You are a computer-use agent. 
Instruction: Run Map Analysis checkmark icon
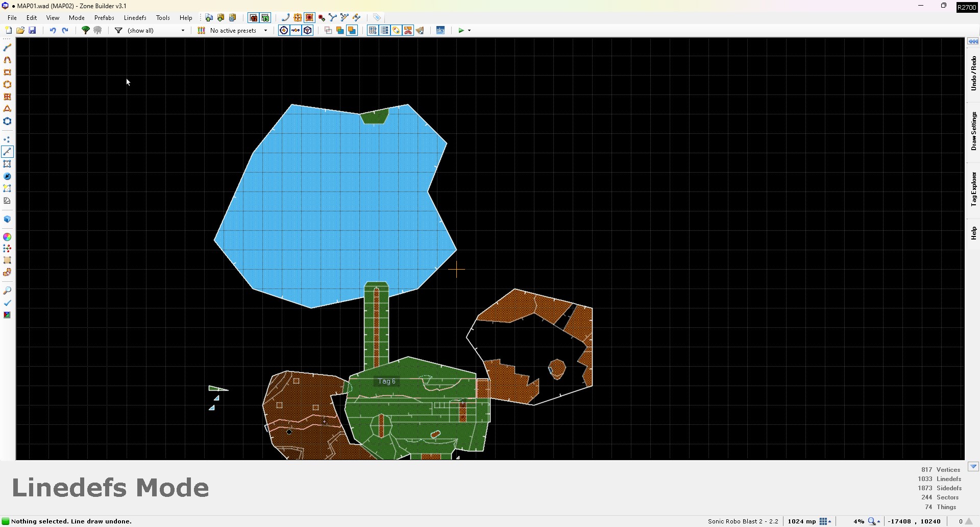(7, 303)
